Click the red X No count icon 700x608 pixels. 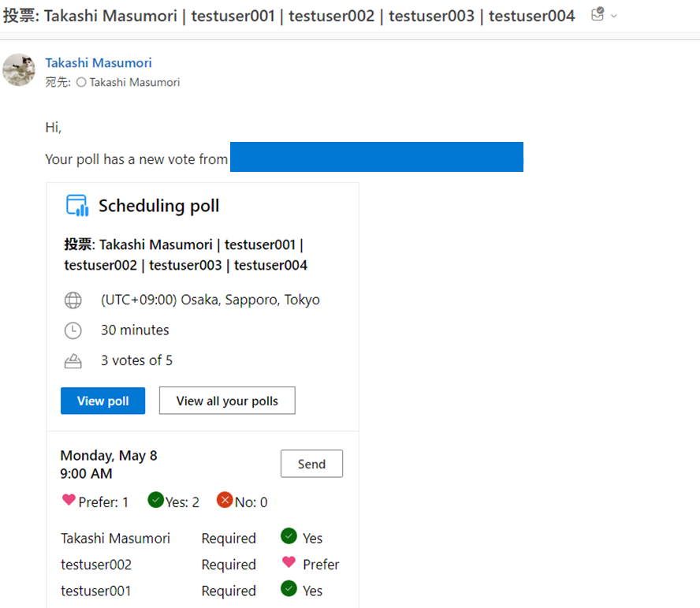point(225,500)
